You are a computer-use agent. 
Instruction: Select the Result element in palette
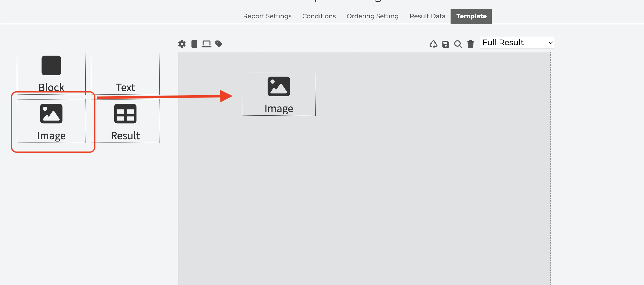[x=125, y=121]
